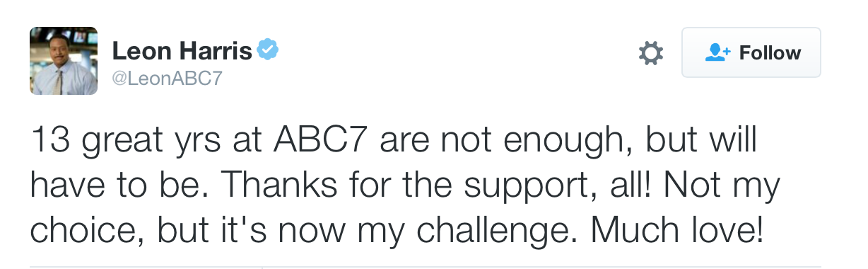Open Leon Harris's profile picture
This screenshot has height=269, width=868.
point(63,62)
